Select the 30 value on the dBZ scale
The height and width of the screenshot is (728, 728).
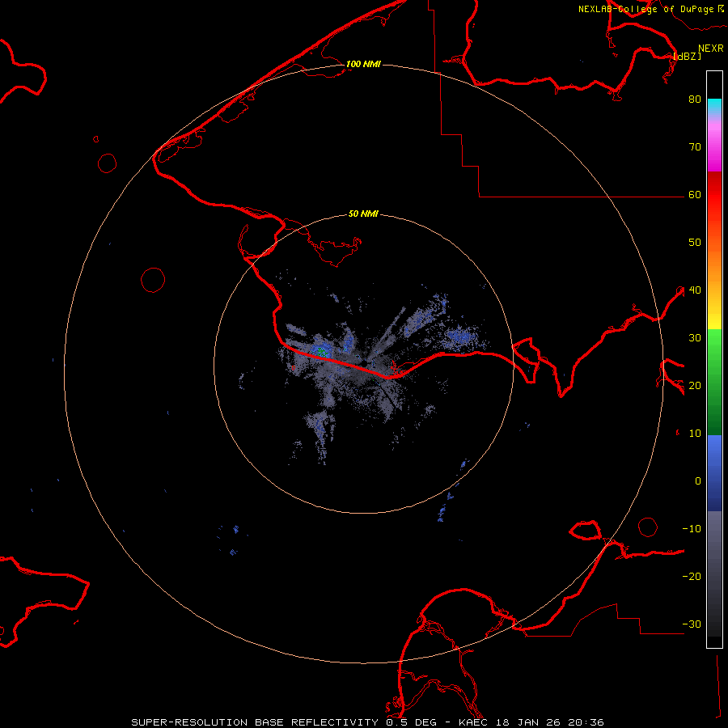point(695,338)
